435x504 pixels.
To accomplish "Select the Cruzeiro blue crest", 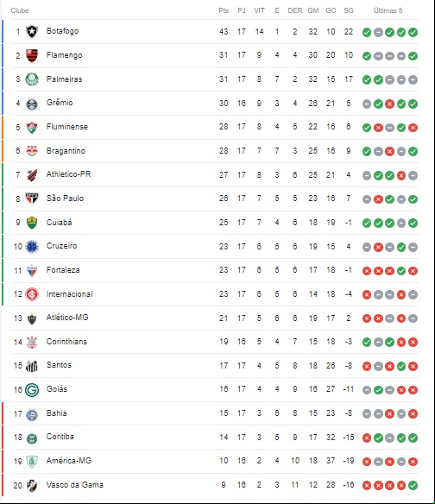I will pyautogui.click(x=32, y=247).
